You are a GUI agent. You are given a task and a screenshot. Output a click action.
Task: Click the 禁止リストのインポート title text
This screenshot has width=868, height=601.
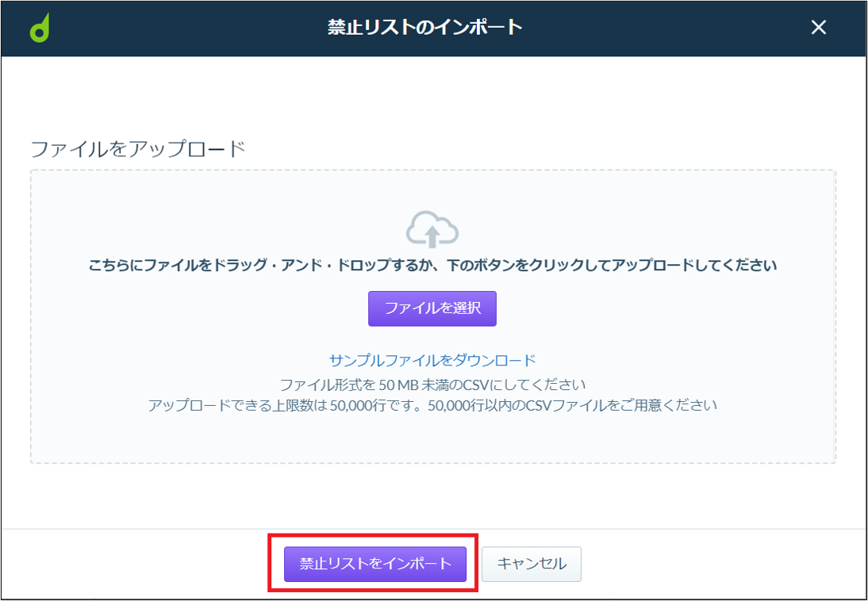click(x=424, y=28)
